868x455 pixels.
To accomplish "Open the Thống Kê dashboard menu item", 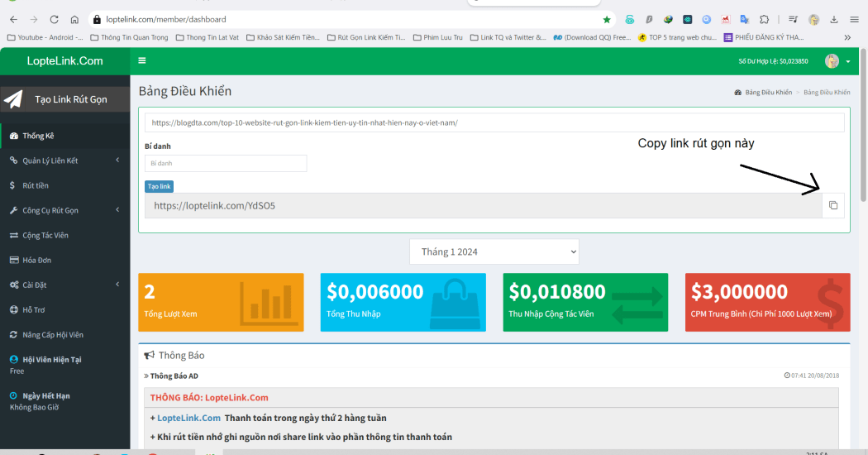I will click(x=64, y=136).
